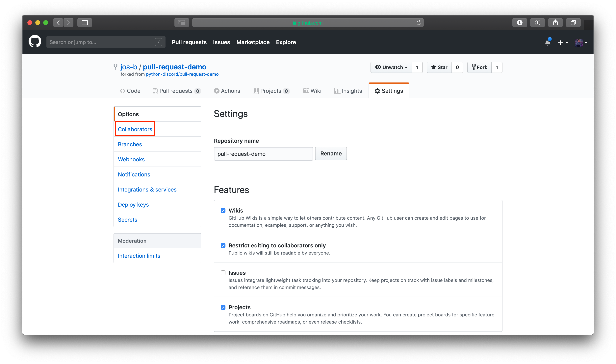Show all tabs overview icon
This screenshot has height=364, width=616.
573,23
